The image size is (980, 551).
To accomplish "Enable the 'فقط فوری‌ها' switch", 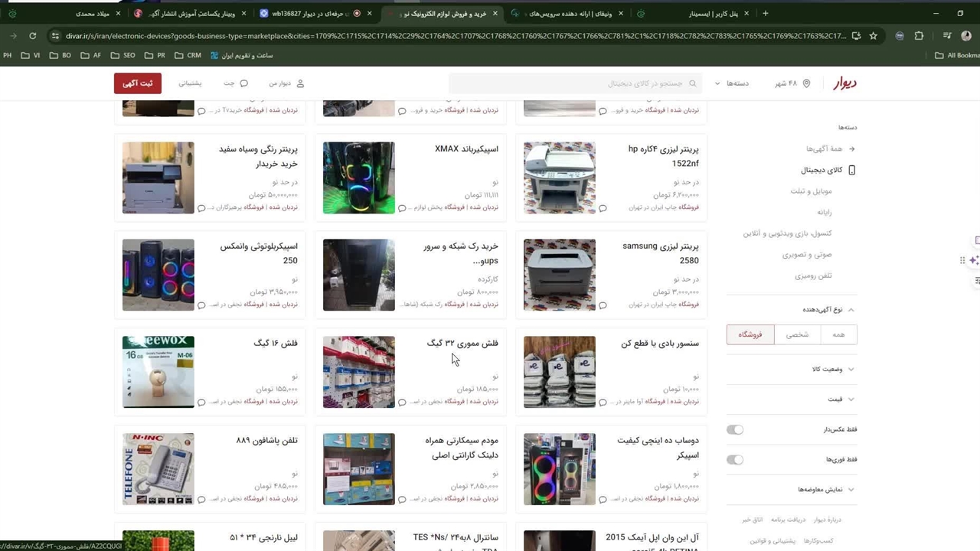I will point(735,459).
